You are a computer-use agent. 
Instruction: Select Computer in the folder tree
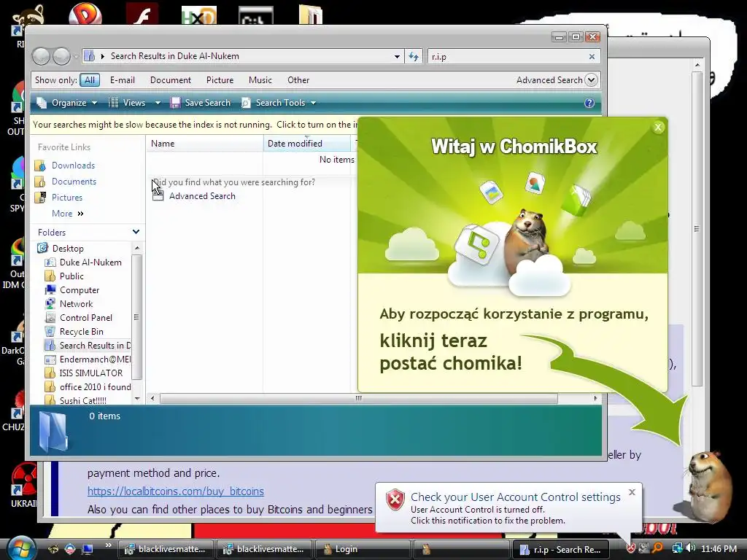80,290
